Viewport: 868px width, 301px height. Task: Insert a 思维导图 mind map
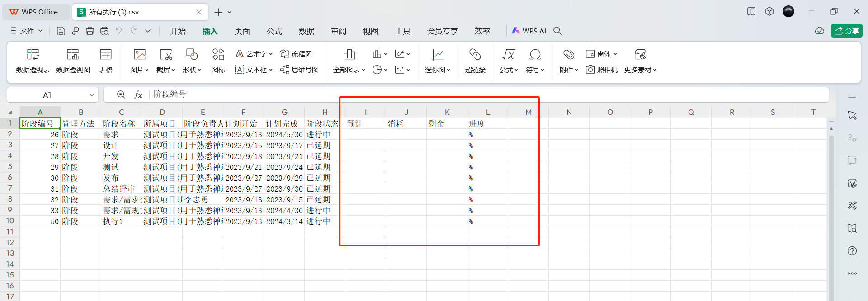click(x=299, y=70)
